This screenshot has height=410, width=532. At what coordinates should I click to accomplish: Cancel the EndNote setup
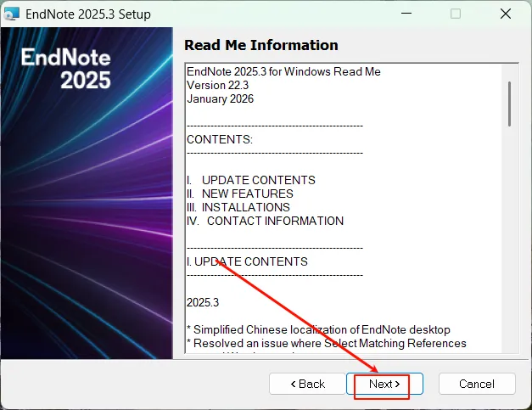click(x=477, y=384)
